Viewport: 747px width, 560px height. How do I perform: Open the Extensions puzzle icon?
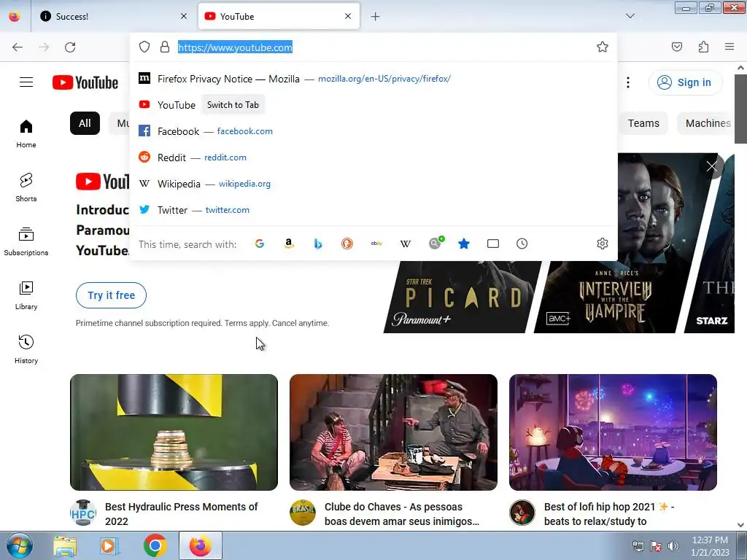click(703, 47)
